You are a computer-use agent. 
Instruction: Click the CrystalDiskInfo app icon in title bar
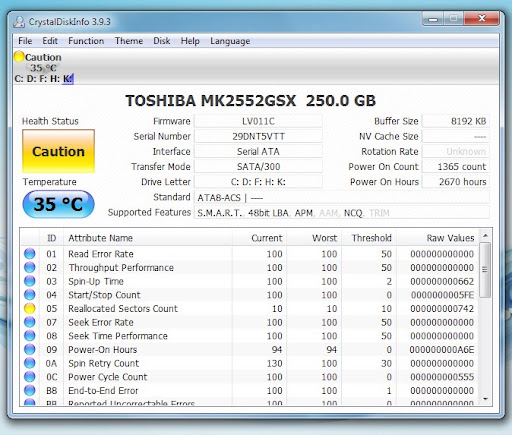(x=19, y=22)
